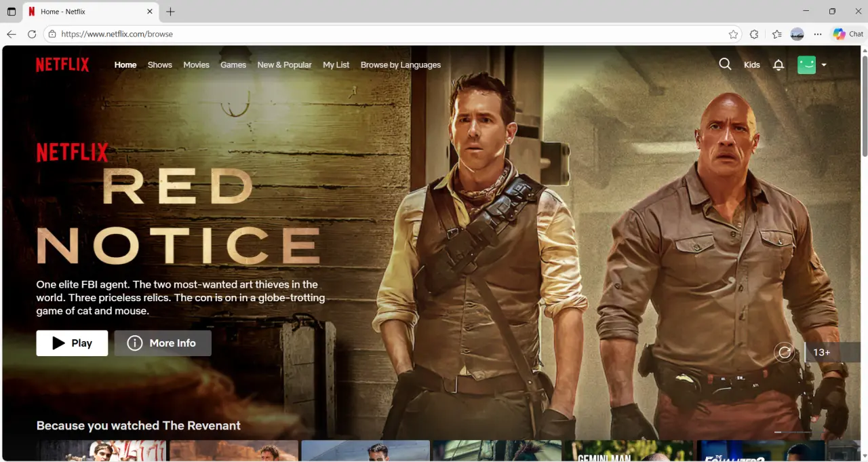Close the Home - Netflix tab

click(150, 12)
